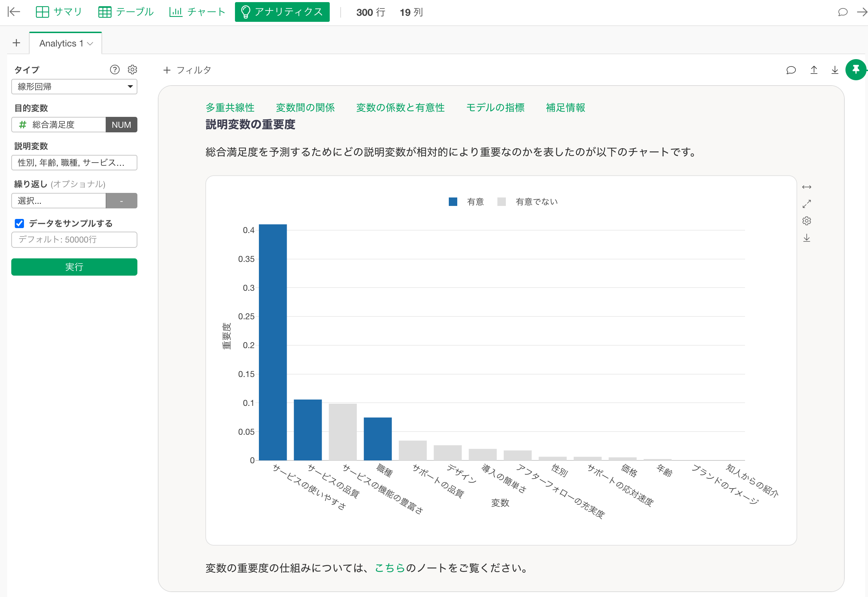
Task: Click the green pin icon button
Action: point(855,70)
